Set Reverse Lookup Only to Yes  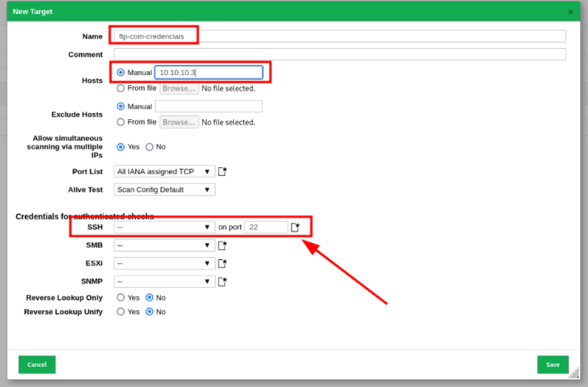(120, 298)
